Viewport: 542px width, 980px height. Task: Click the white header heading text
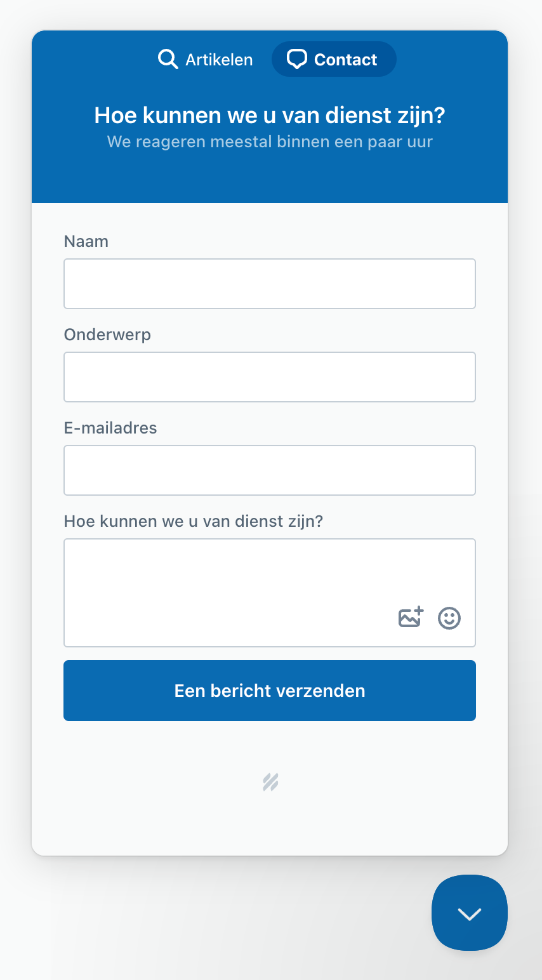pos(270,116)
